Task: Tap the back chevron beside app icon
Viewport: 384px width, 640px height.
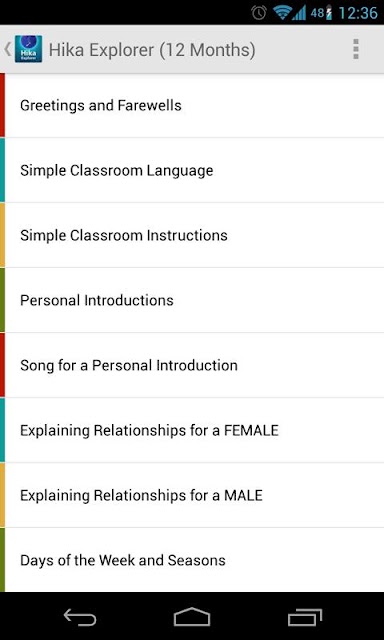Action: coord(7,49)
